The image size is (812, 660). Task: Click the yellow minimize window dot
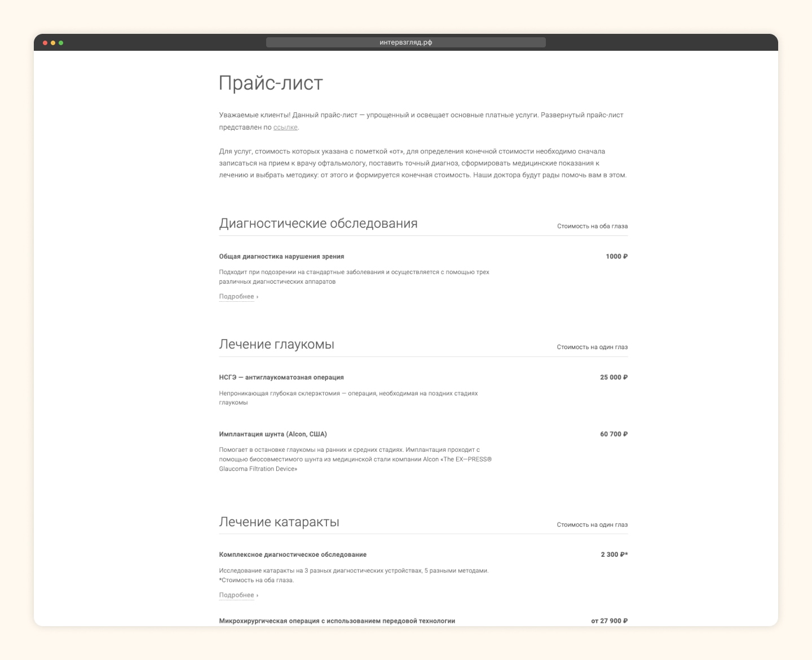(53, 43)
